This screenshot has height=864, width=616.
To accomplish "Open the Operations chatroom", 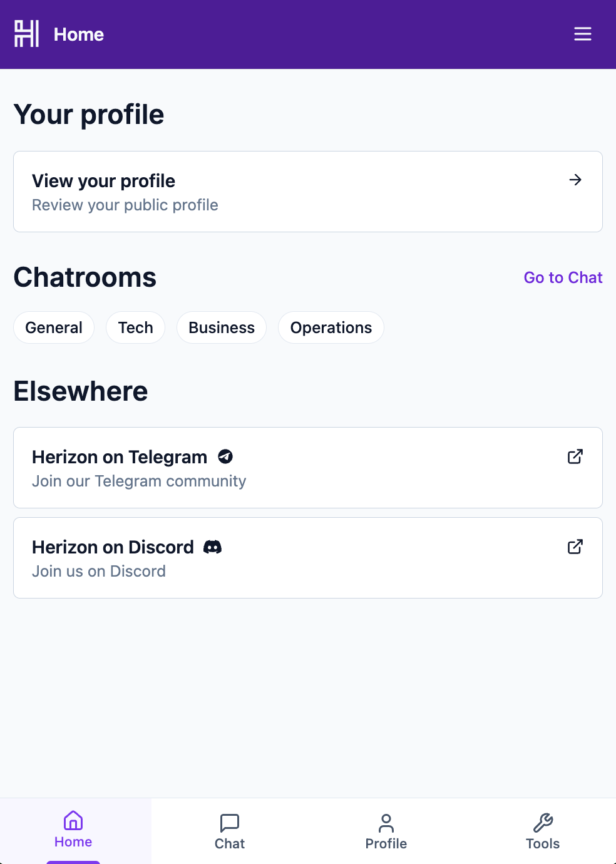I will [x=331, y=327].
